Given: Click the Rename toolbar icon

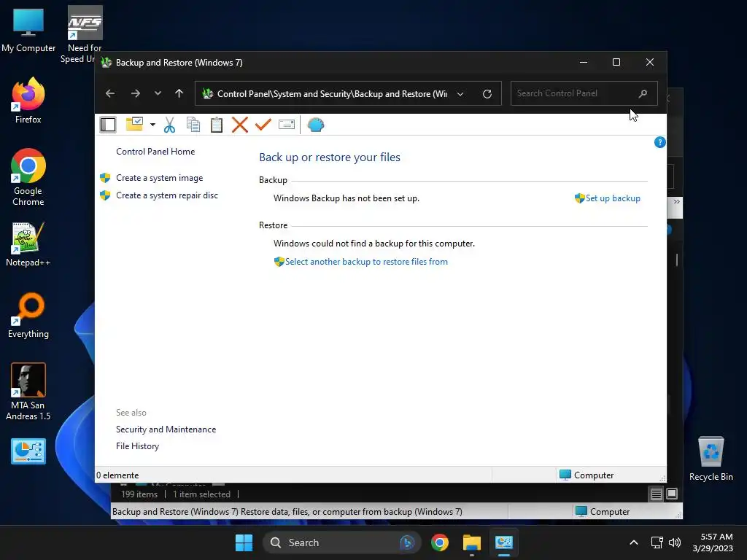Looking at the screenshot, I should pyautogui.click(x=286, y=125).
